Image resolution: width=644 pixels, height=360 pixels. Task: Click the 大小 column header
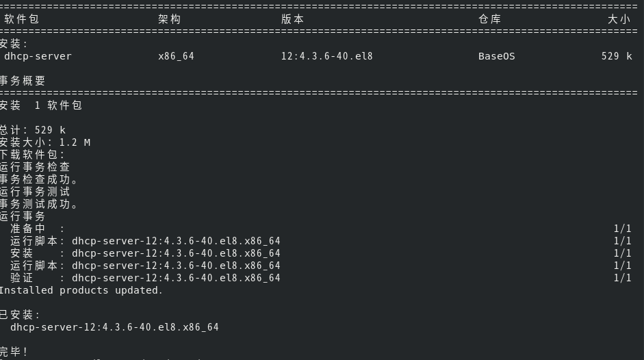click(619, 19)
